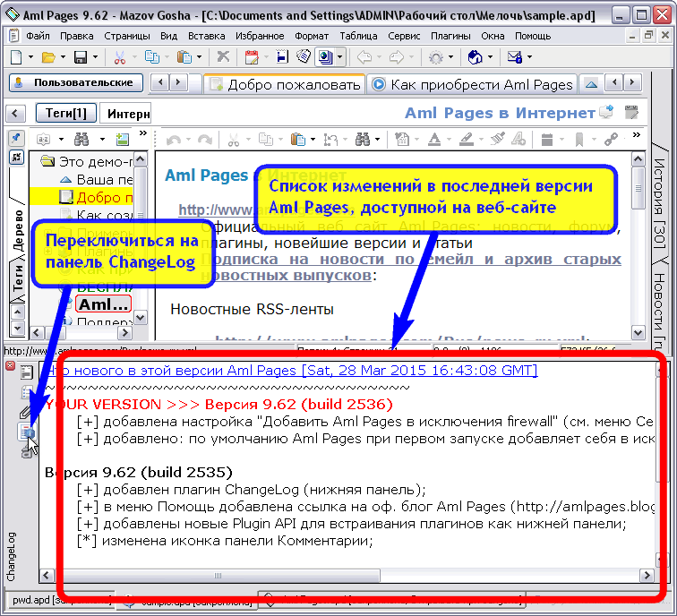This screenshot has width=677, height=616.
Task: Click the paperclip attachments icon in bottom panel
Action: tap(25, 412)
